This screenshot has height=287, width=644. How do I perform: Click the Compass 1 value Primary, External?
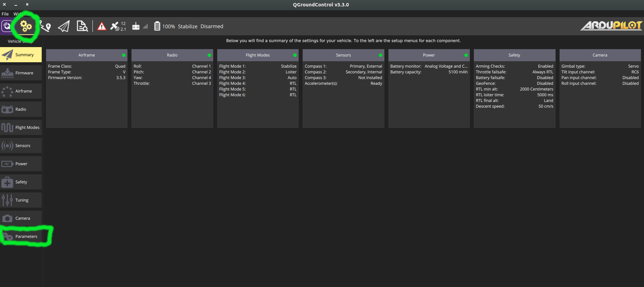[366, 66]
